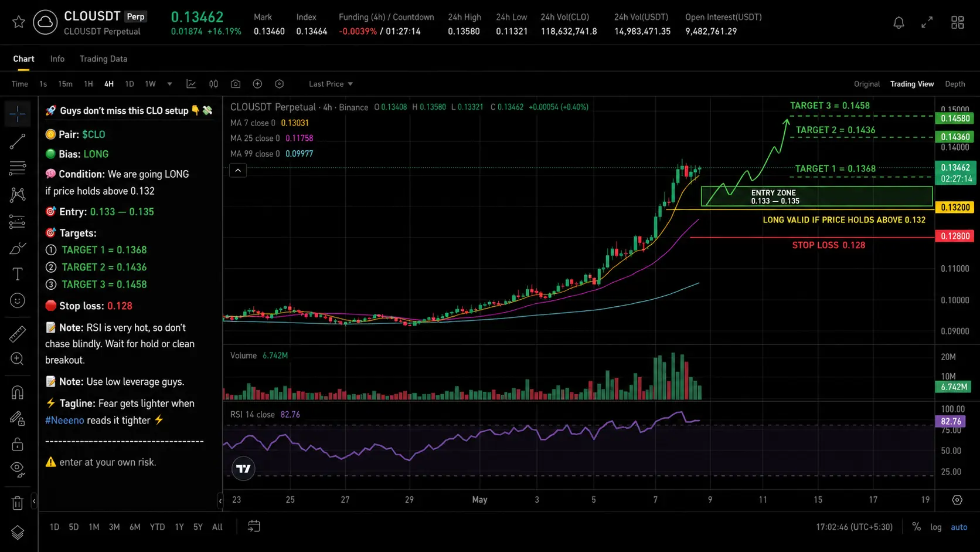Toggle percent scale mode
The height and width of the screenshot is (552, 980).
tap(916, 527)
